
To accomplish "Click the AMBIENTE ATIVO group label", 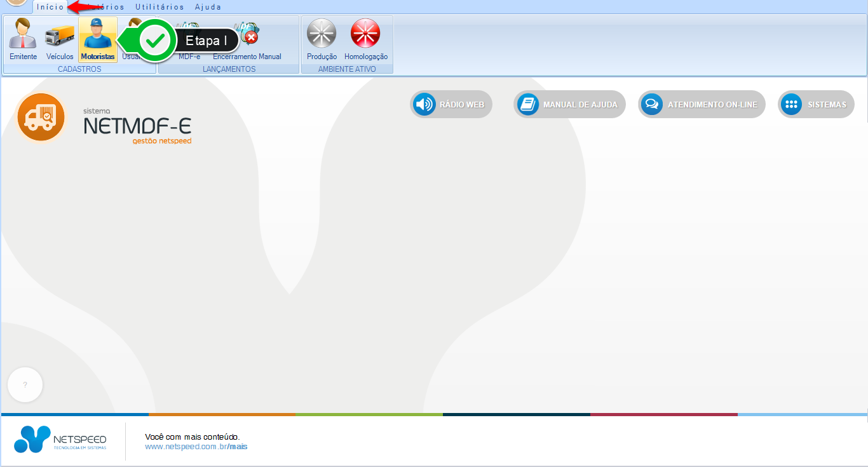I will tap(347, 69).
